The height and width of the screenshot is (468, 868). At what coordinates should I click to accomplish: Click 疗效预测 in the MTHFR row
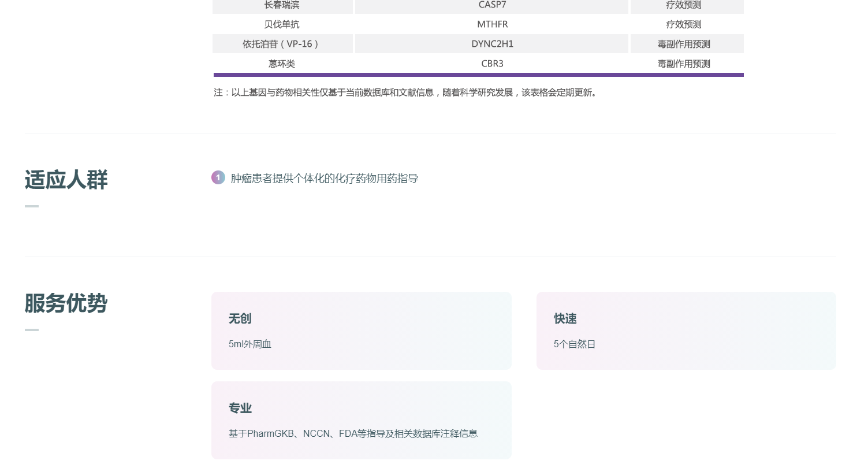click(x=684, y=24)
